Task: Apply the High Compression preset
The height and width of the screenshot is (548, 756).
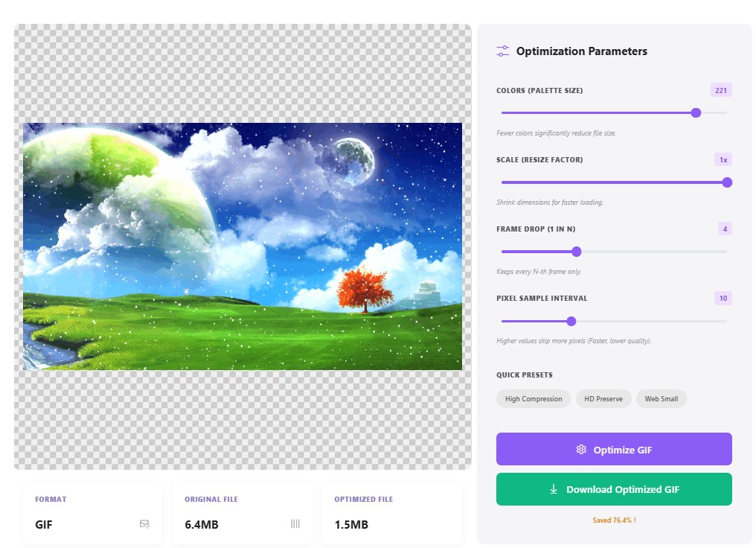Action: (x=534, y=399)
